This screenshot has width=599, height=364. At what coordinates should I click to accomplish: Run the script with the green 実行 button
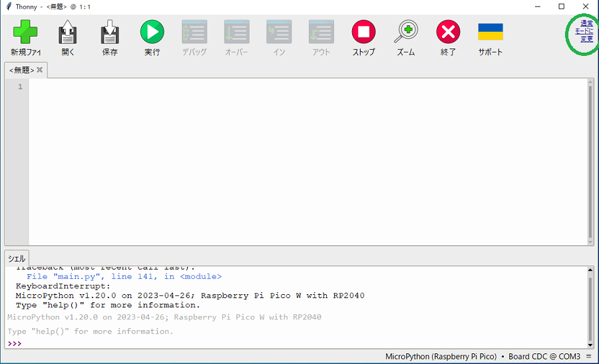[152, 32]
